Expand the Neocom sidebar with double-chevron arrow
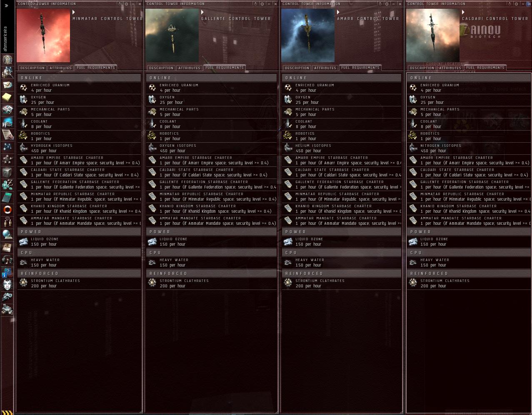Image resolution: width=532 pixels, height=415 pixels. [x=6, y=5]
